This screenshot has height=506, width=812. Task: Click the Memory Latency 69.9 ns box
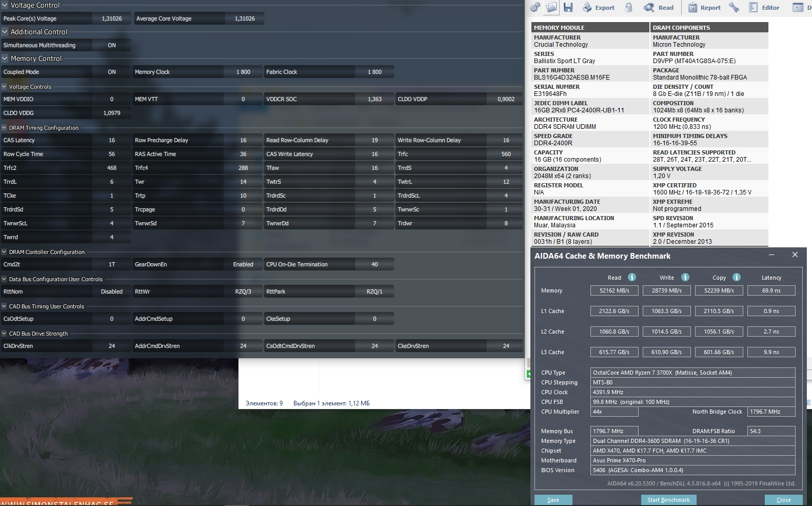coord(771,290)
